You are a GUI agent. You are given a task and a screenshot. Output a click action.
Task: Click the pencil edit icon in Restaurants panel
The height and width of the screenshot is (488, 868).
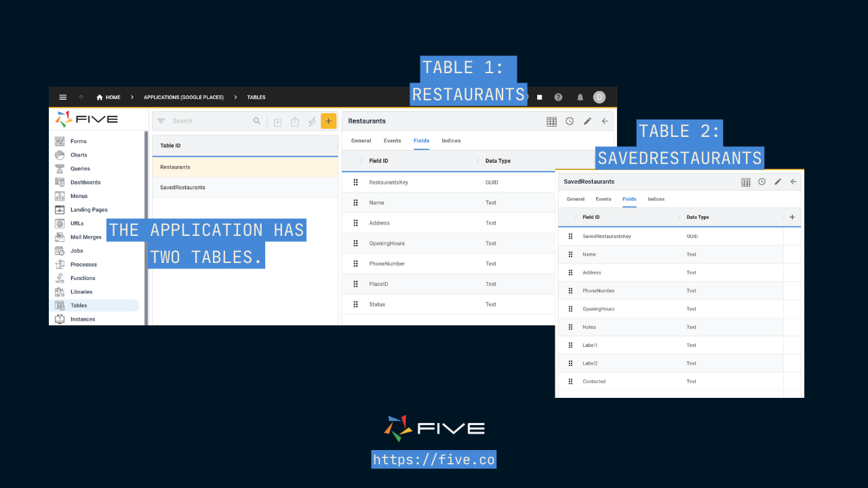(587, 121)
